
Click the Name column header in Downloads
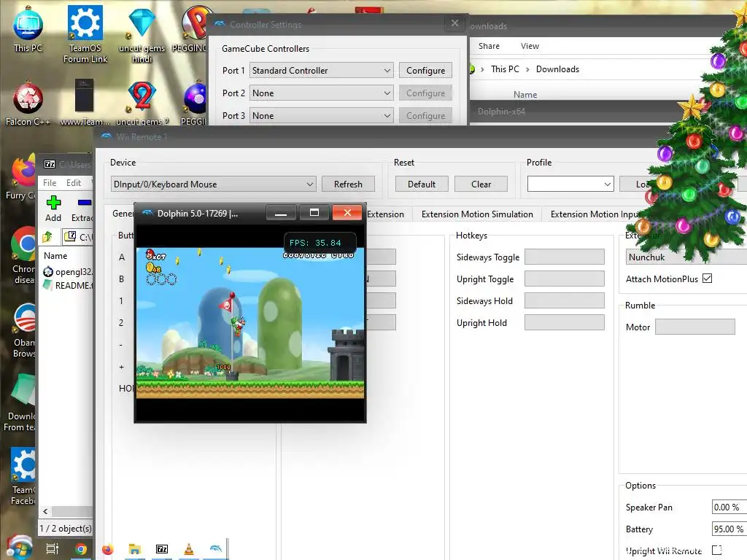tap(525, 95)
